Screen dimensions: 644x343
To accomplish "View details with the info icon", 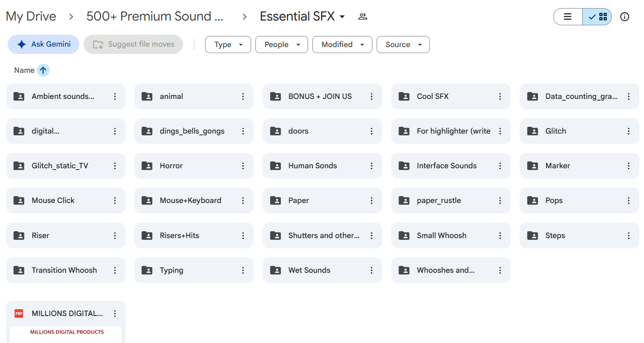I will [625, 17].
